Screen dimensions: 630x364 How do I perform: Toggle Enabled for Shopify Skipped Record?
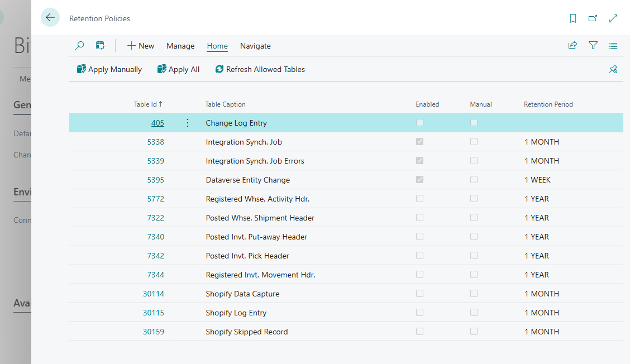click(419, 332)
